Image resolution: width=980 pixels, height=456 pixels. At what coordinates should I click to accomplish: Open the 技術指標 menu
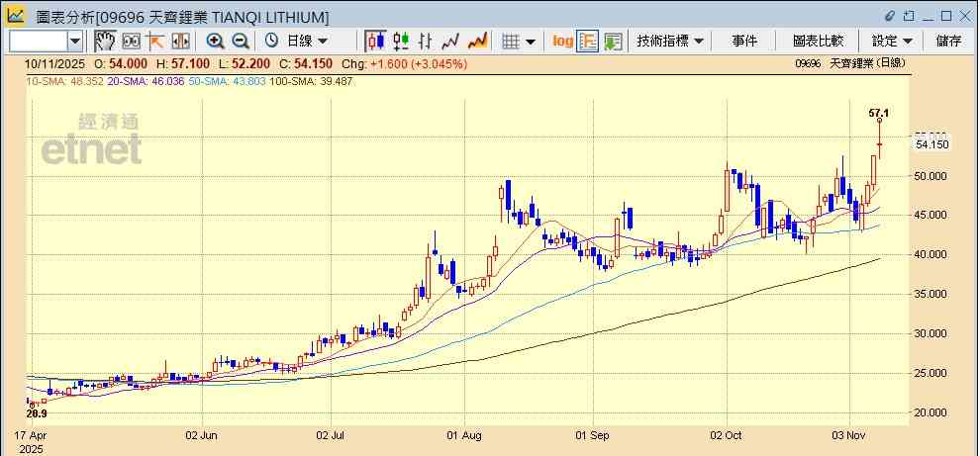(x=670, y=41)
